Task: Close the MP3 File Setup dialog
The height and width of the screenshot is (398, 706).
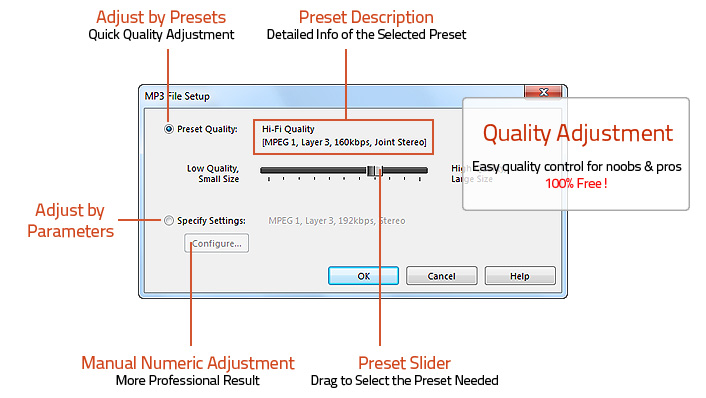Action: coord(543,92)
